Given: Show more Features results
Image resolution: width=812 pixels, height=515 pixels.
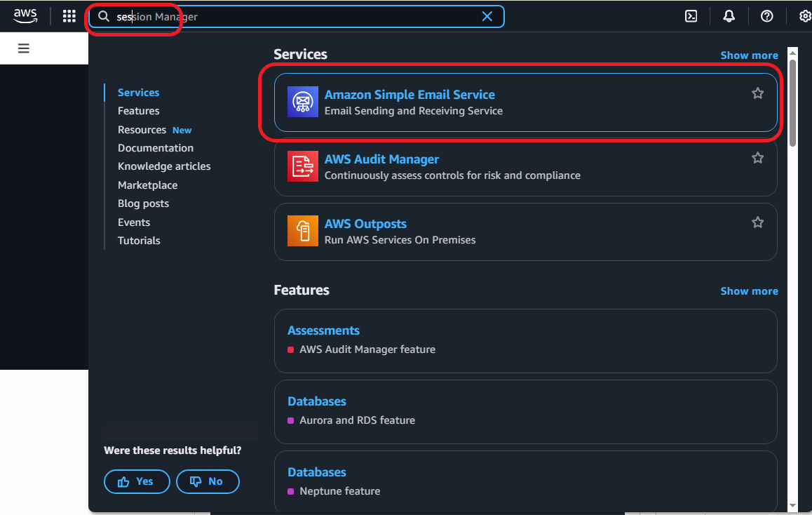Looking at the screenshot, I should 749,291.
